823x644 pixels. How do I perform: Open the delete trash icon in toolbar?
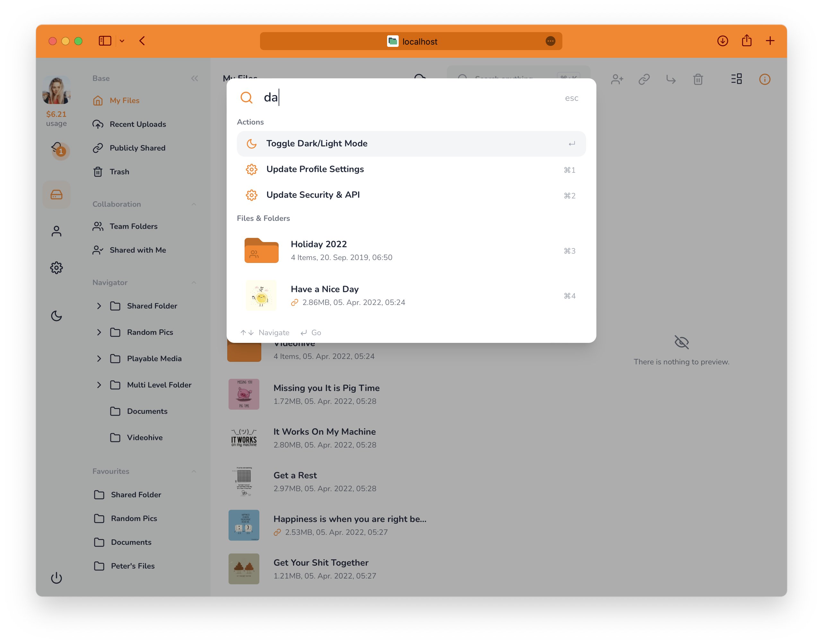(x=698, y=79)
